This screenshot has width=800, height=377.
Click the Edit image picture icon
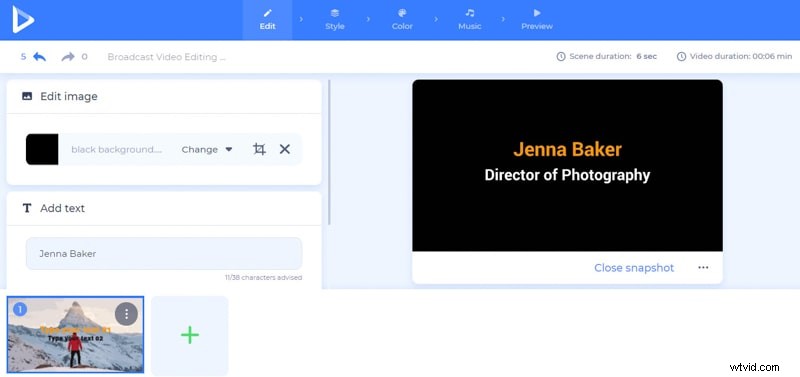pyautogui.click(x=27, y=96)
